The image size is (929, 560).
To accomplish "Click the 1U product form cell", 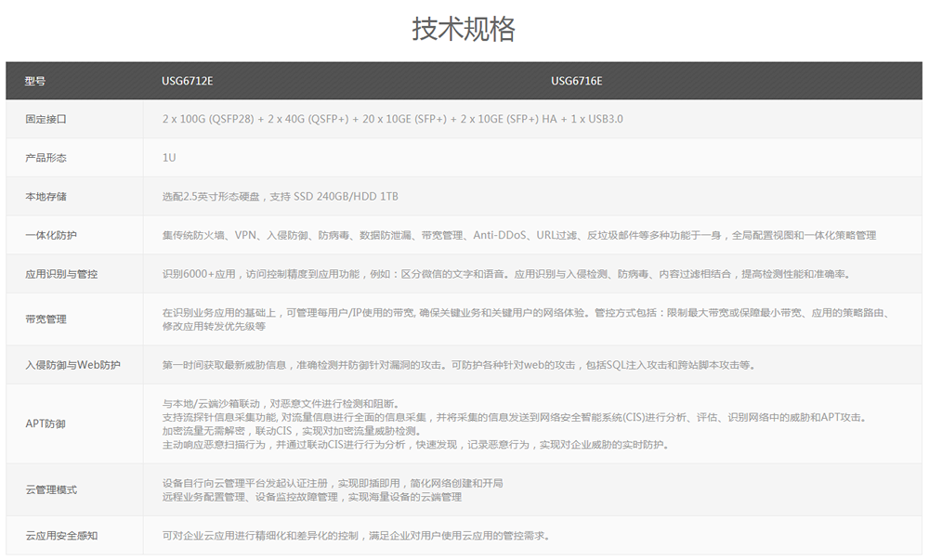I will coord(166,158).
